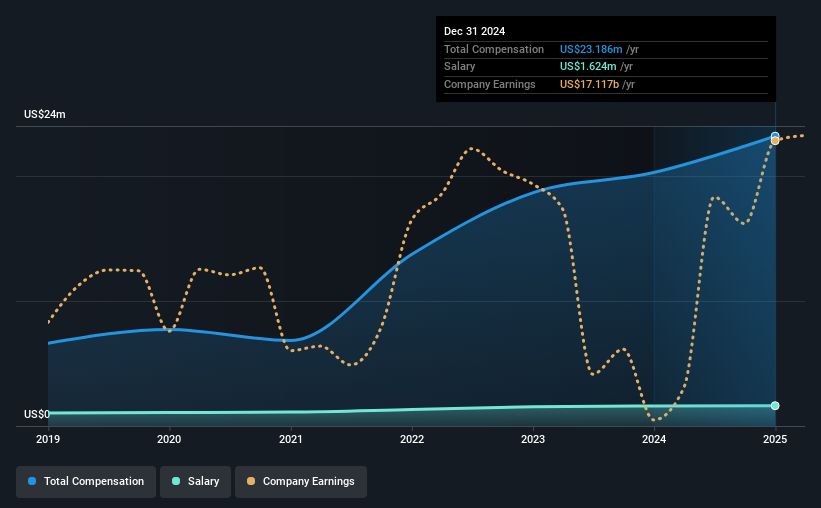Select the orange Company Earnings data point at 2025
Screen dimensions: 821x508
point(775,141)
